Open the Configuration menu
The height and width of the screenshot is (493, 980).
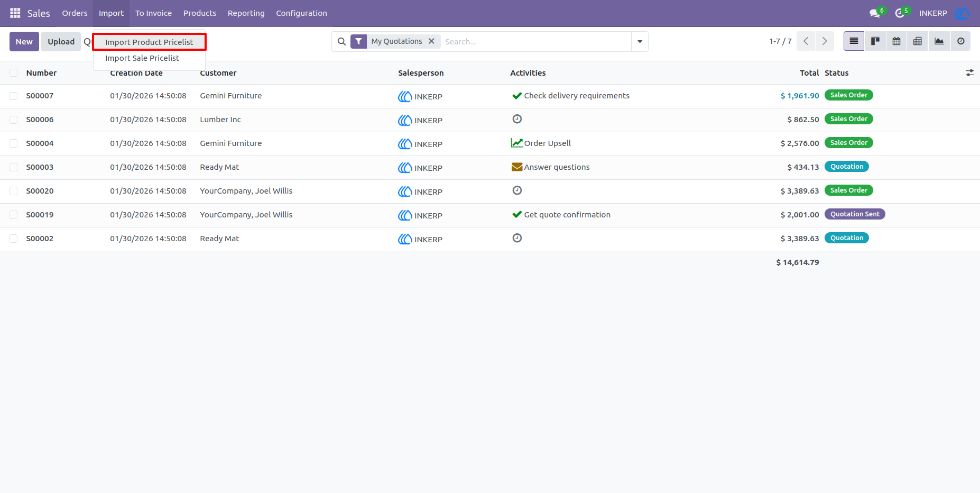click(301, 13)
